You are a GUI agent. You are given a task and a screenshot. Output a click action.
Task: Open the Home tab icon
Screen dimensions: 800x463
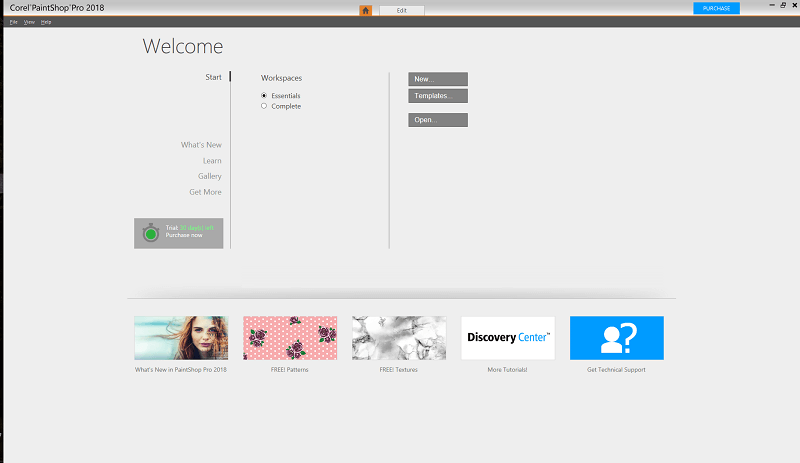(x=365, y=10)
